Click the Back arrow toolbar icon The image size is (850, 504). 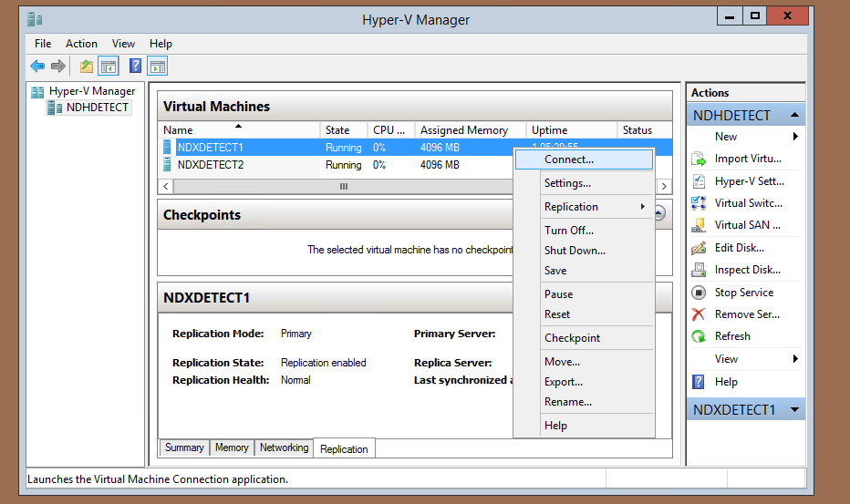(37, 66)
